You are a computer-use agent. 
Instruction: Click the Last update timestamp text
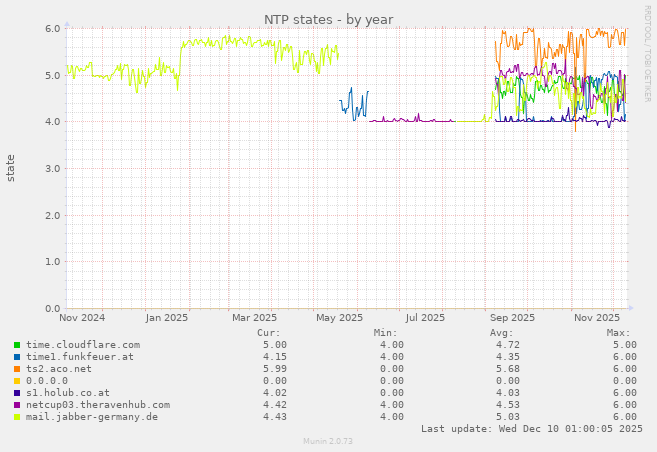(x=532, y=429)
